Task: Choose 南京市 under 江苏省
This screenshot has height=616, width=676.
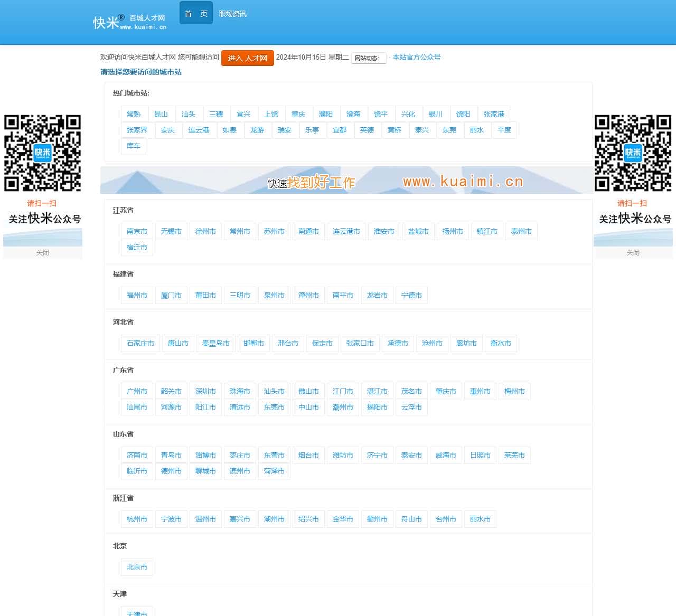Action: pyautogui.click(x=137, y=231)
